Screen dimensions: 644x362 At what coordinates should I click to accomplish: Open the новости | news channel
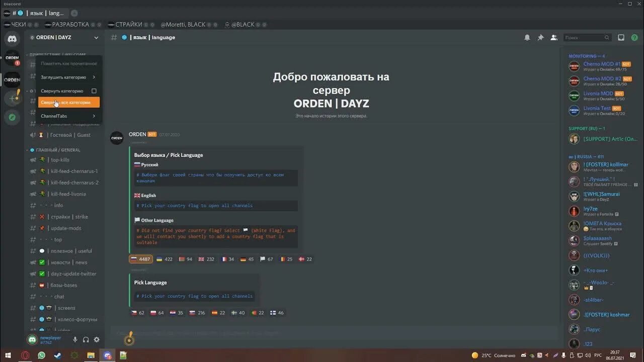[x=65, y=262]
